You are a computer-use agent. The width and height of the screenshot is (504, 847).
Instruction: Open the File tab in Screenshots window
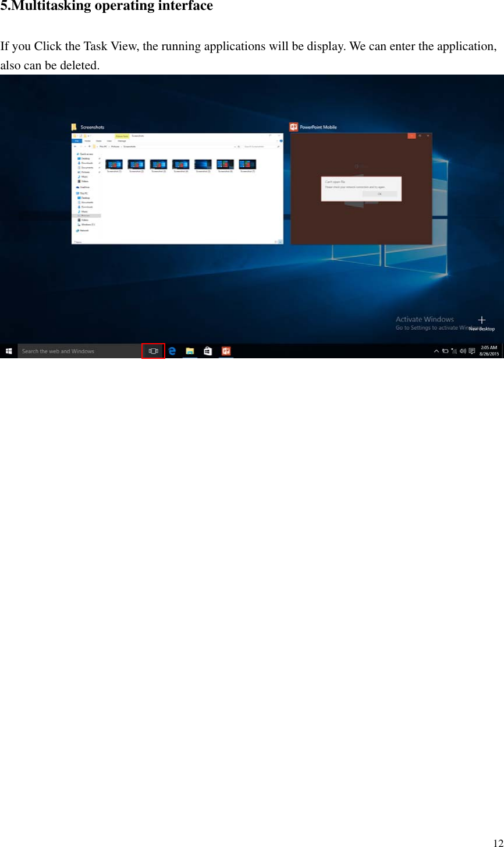[x=76, y=141]
